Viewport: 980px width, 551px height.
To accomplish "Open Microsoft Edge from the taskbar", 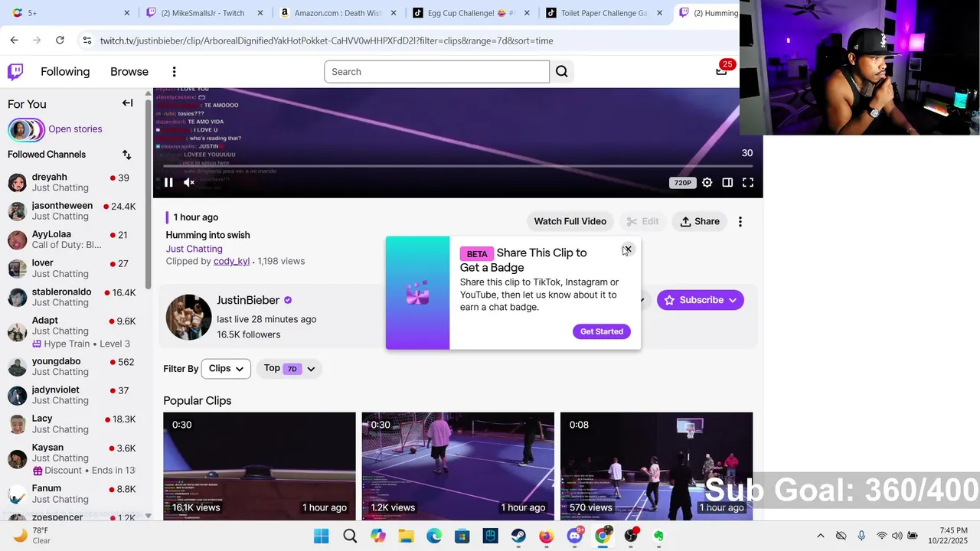I will coord(433,536).
